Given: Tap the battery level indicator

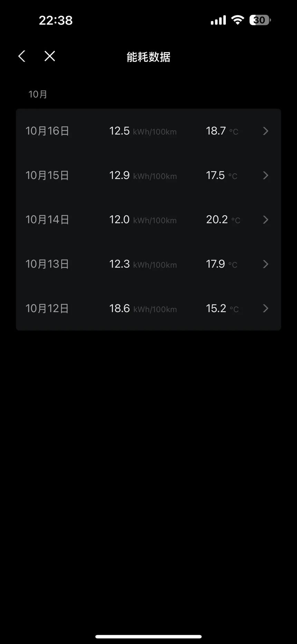Looking at the screenshot, I should (x=260, y=20).
